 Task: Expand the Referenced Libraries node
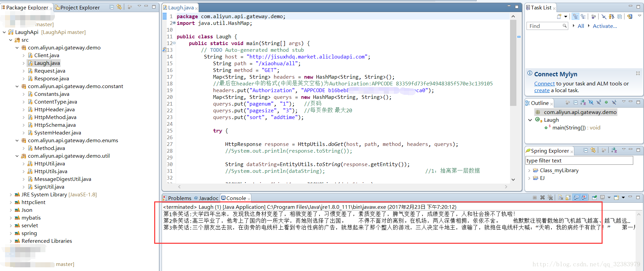(x=11, y=241)
